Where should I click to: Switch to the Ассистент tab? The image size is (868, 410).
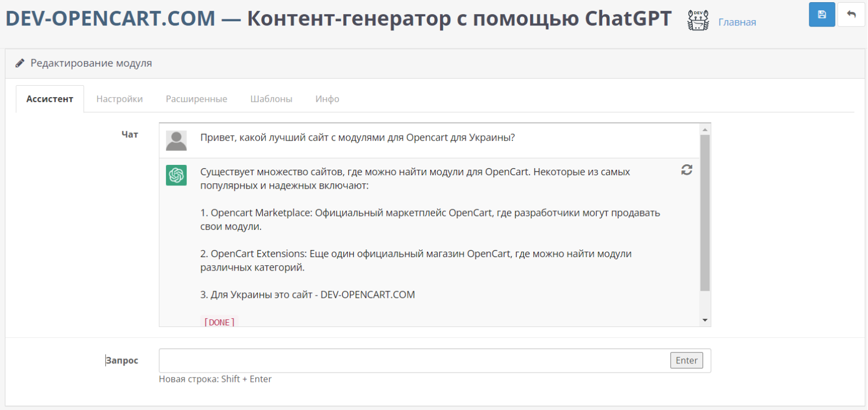point(50,99)
